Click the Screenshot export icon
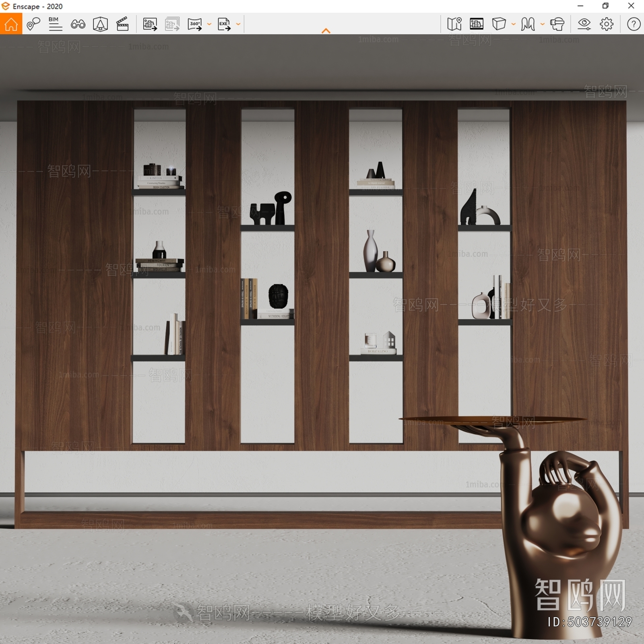644x644 pixels. (x=150, y=24)
